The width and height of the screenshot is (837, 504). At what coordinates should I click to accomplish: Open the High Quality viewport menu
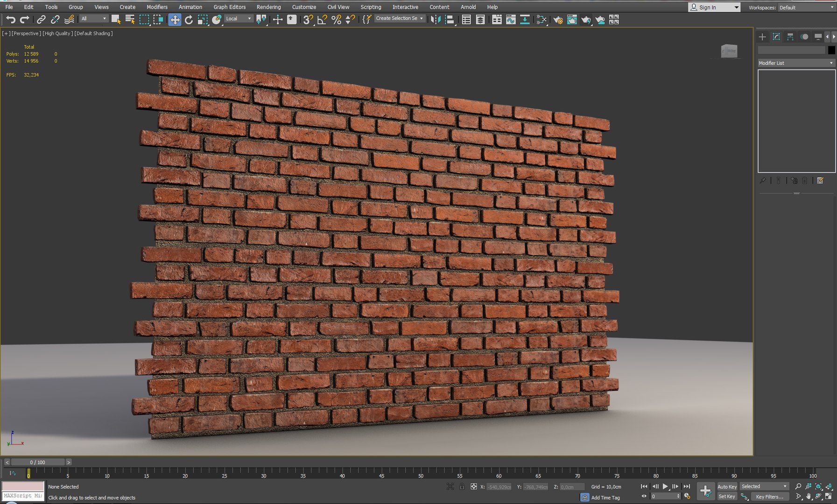[x=57, y=33]
